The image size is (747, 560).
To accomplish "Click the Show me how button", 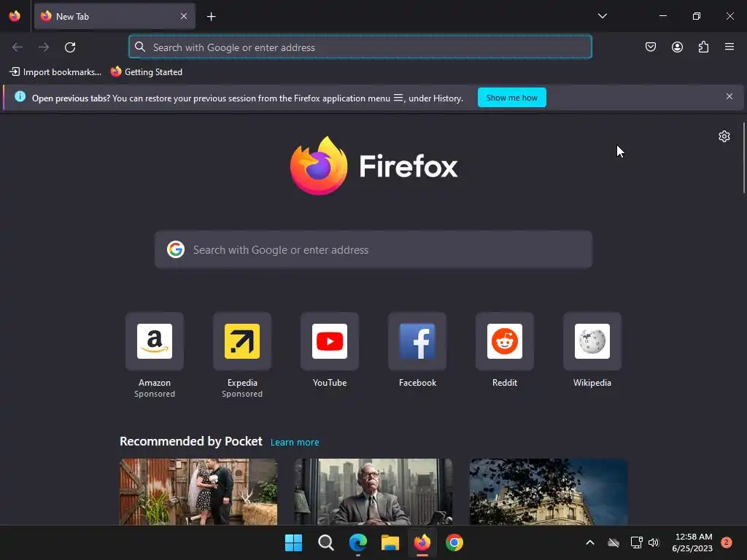I will pos(511,98).
